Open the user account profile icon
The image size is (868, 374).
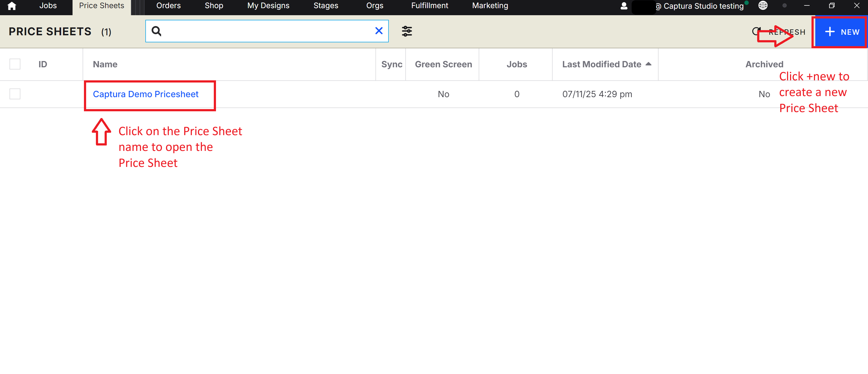pos(624,6)
